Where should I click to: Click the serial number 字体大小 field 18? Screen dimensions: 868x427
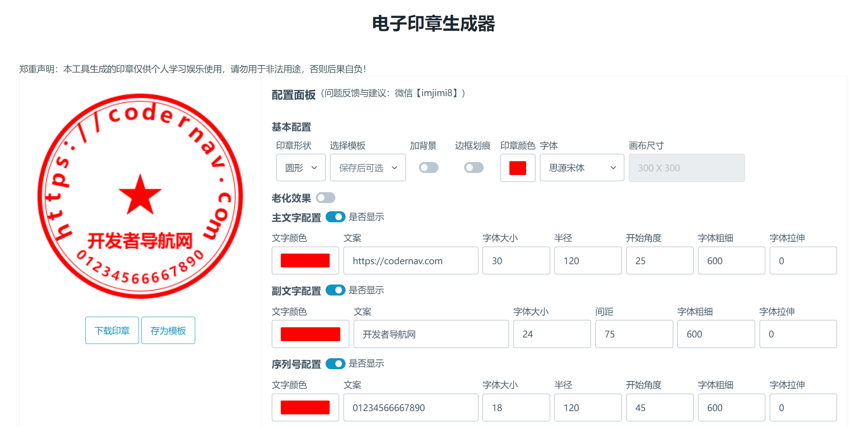click(516, 407)
